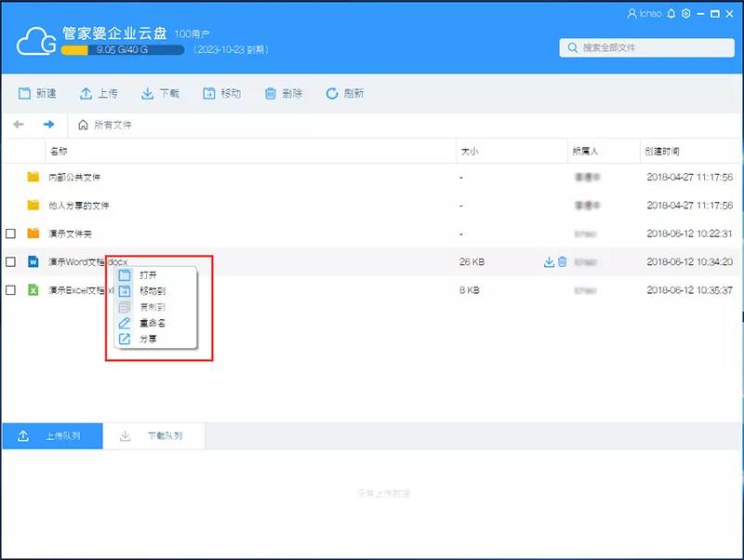Open the settings gear icon
This screenshot has height=560, width=744.
(x=685, y=14)
